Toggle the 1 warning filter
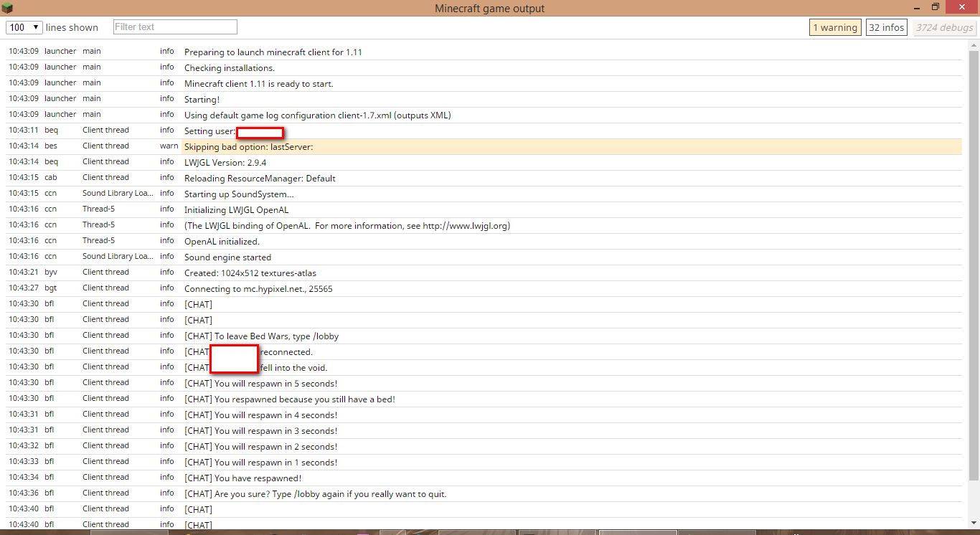980x535 pixels. (834, 28)
